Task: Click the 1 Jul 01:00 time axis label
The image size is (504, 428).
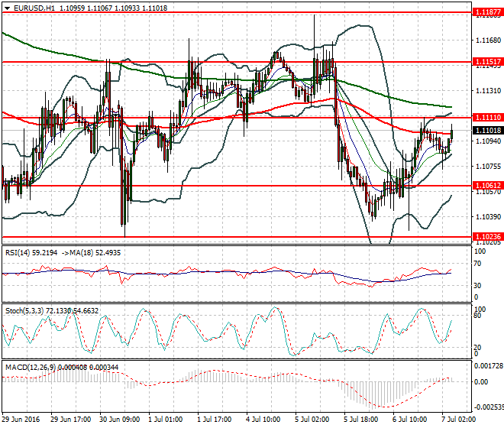Action: [x=165, y=420]
